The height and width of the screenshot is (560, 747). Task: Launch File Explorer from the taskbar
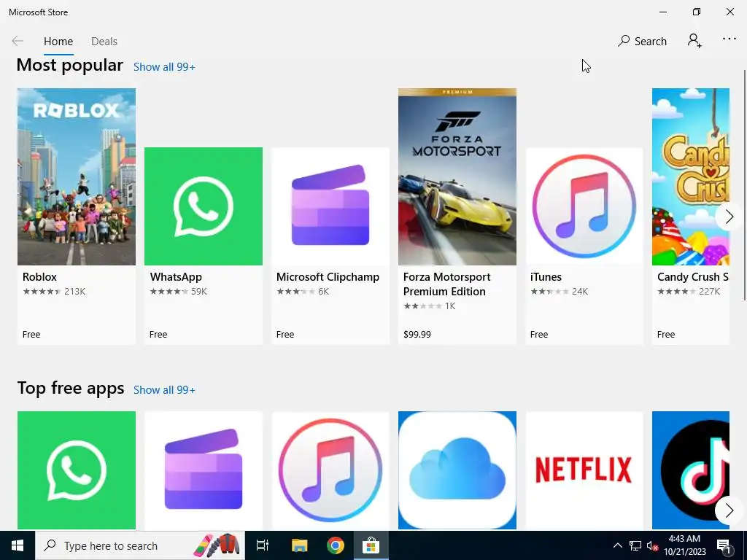point(300,545)
